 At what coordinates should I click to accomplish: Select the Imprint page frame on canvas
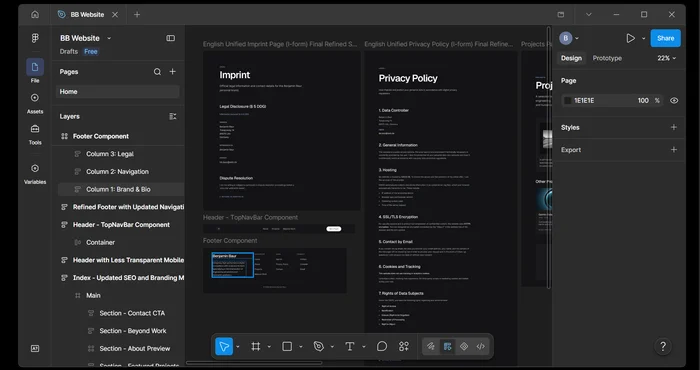coord(282,130)
